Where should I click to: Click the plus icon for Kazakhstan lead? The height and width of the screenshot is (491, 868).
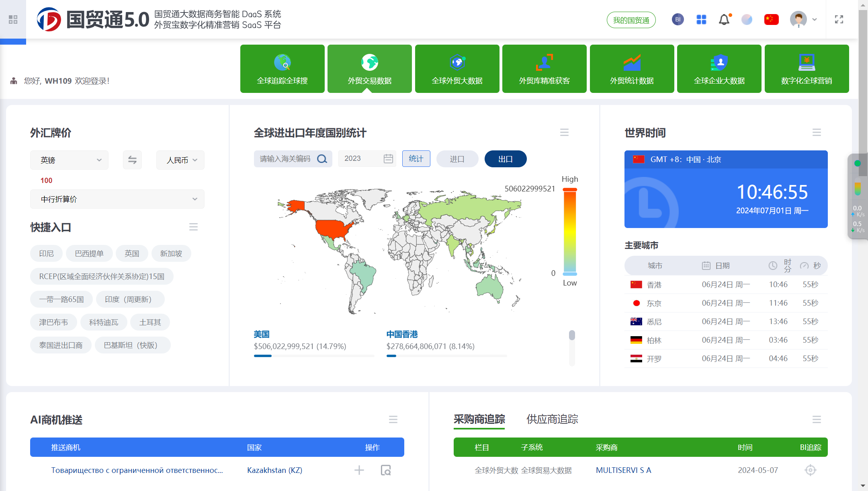pos(359,470)
